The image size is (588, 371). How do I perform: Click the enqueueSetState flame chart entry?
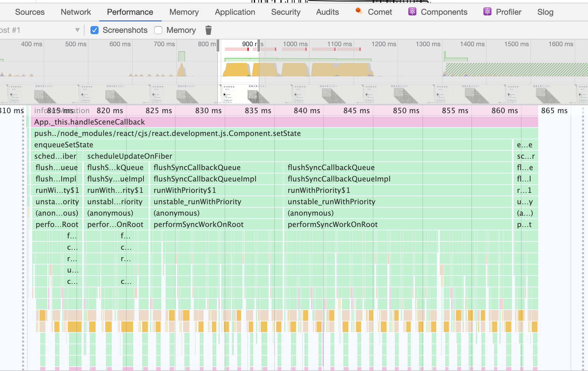click(x=168, y=145)
